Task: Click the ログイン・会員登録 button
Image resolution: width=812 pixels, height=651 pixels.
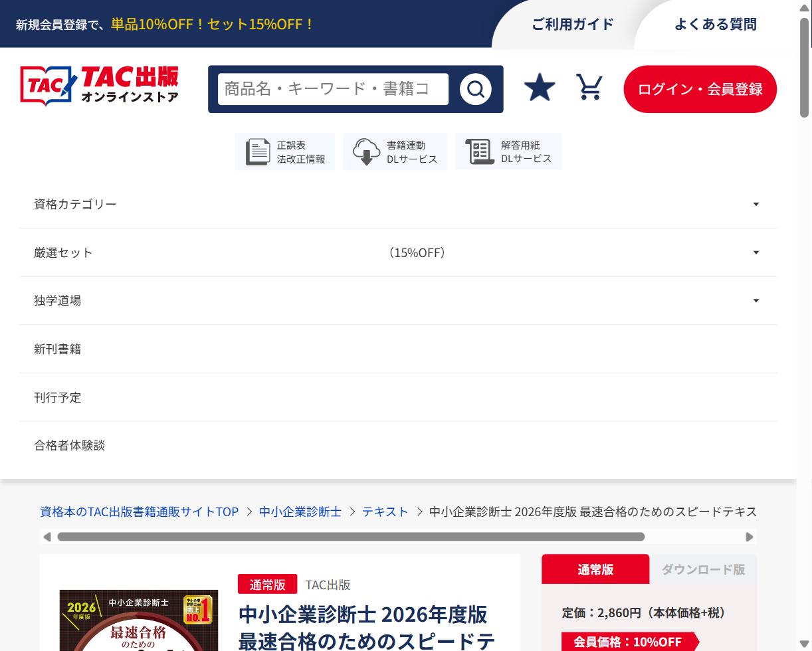Action: pyautogui.click(x=700, y=89)
